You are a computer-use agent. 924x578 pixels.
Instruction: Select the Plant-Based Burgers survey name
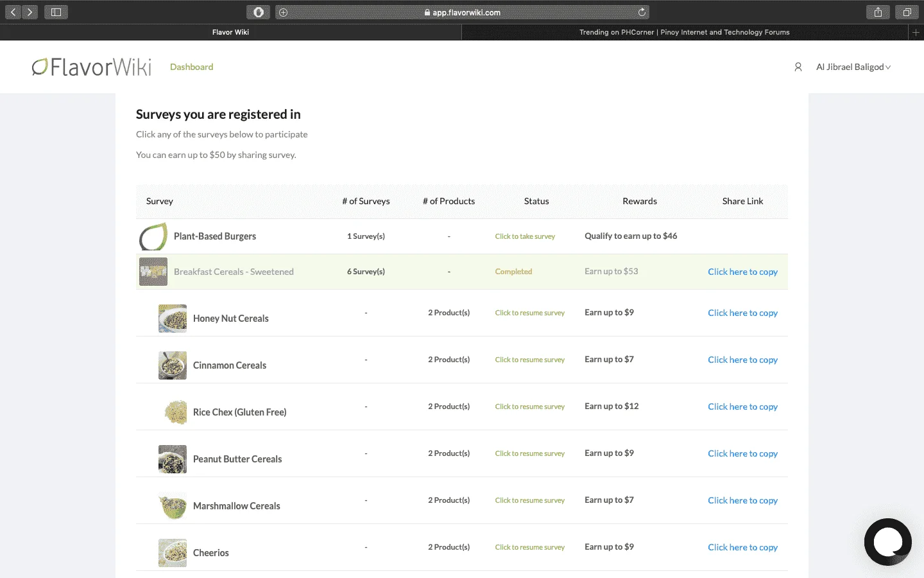pyautogui.click(x=215, y=236)
